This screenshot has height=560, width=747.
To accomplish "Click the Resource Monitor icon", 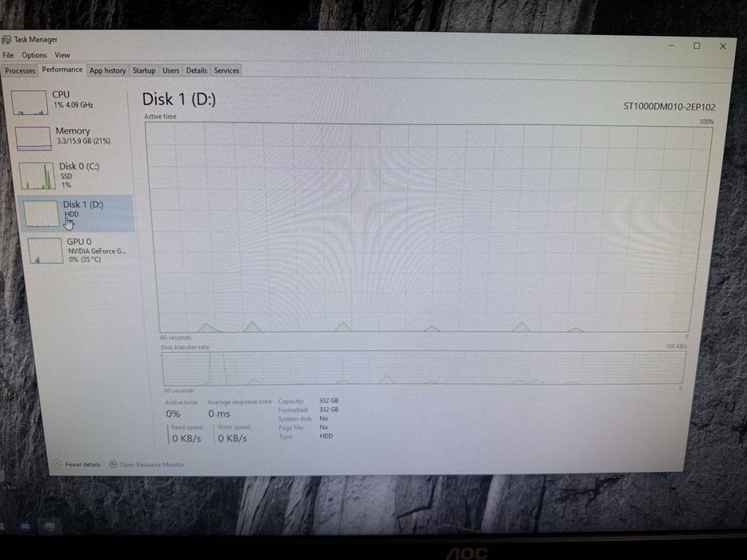I will [113, 464].
